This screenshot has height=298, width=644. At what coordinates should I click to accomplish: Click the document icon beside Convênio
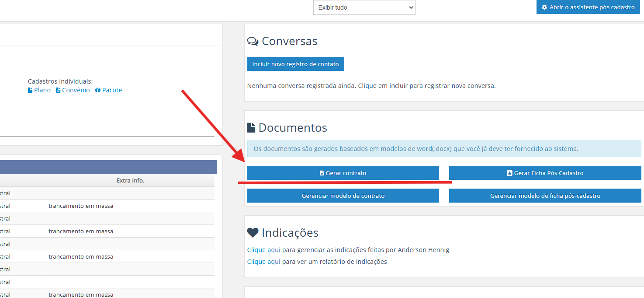tap(58, 90)
